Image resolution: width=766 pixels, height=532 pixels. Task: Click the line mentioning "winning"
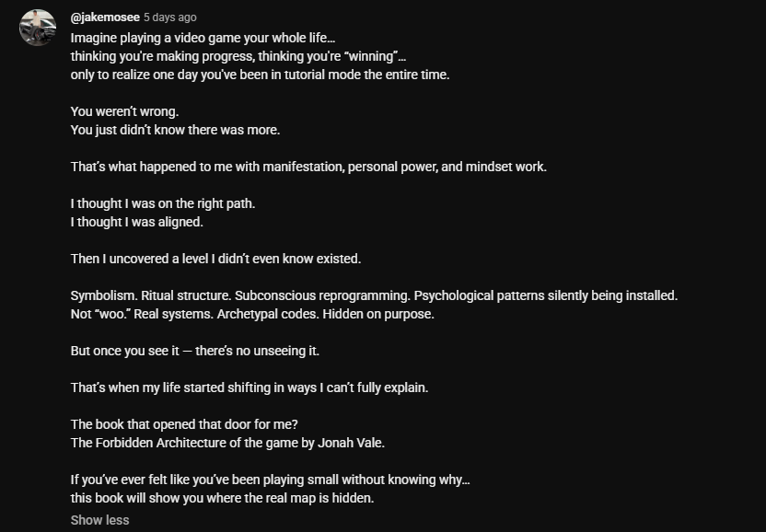tap(238, 56)
